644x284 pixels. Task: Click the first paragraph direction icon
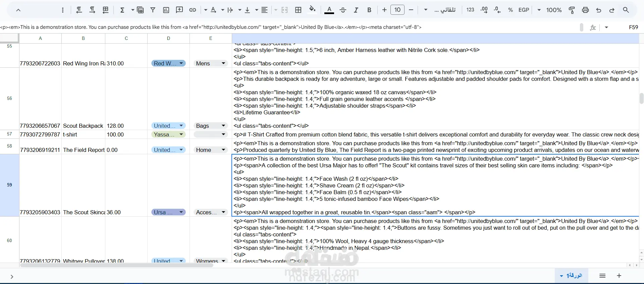[79, 10]
